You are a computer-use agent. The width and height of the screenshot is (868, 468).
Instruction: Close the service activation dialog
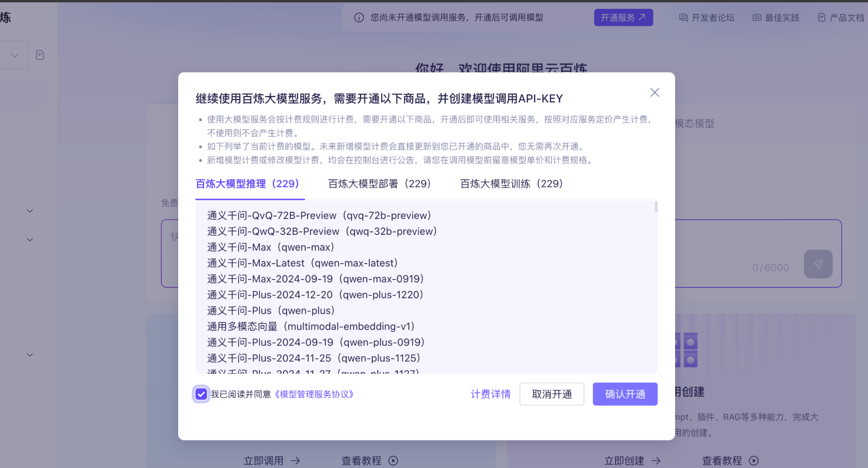pyautogui.click(x=655, y=92)
